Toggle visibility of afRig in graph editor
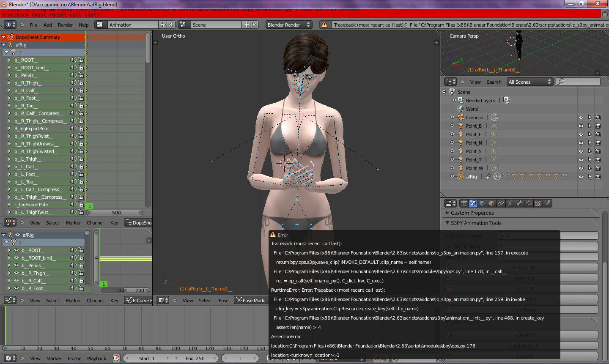The width and height of the screenshot is (609, 364). click(18, 235)
